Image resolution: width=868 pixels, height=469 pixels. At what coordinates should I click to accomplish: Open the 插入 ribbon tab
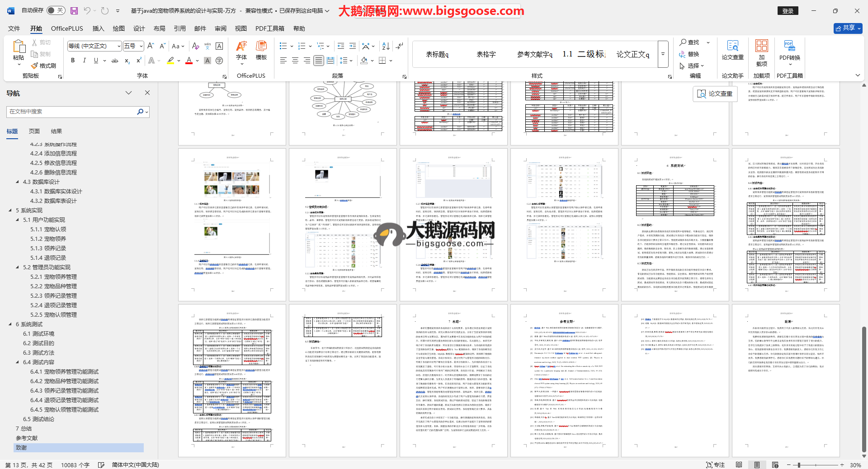click(98, 28)
